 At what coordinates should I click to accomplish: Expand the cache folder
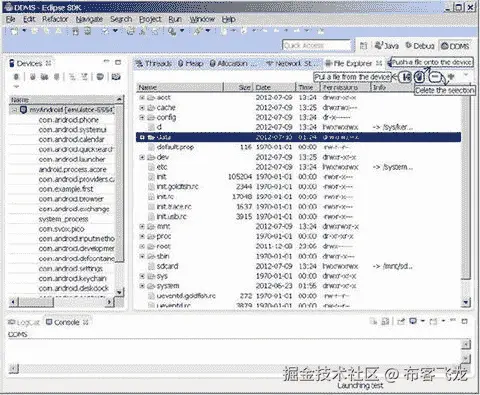pyautogui.click(x=142, y=108)
